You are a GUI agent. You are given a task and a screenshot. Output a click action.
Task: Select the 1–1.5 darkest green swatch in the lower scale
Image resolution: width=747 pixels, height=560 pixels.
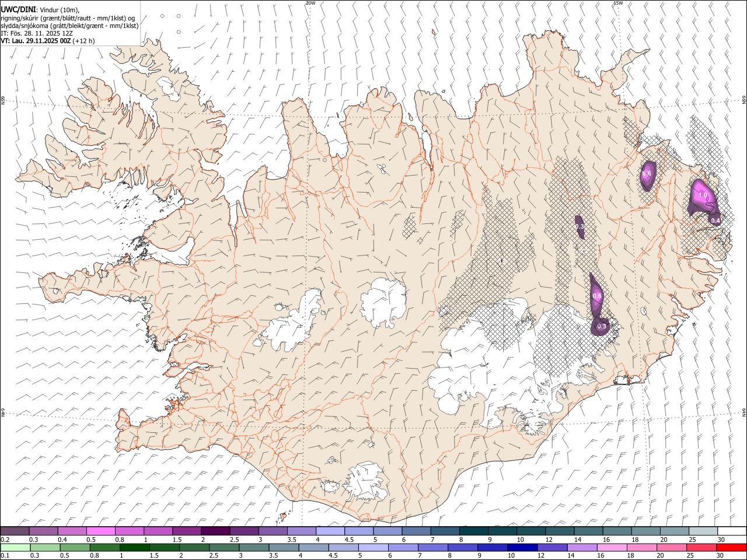click(135, 547)
